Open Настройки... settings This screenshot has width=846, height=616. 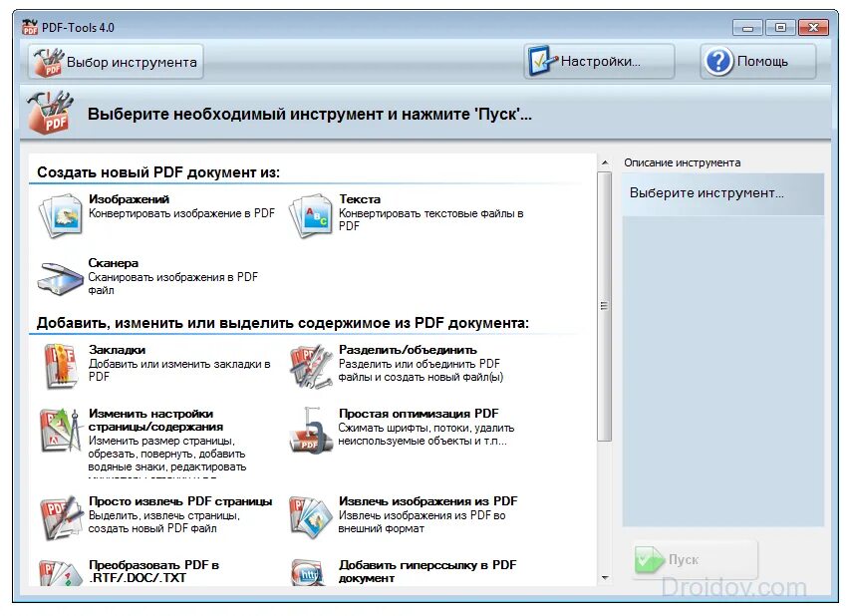(599, 61)
